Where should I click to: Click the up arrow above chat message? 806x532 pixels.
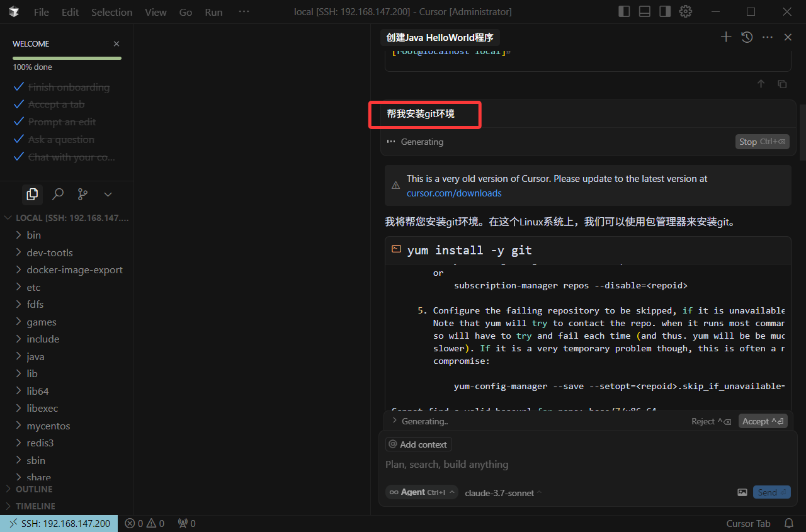pos(761,84)
